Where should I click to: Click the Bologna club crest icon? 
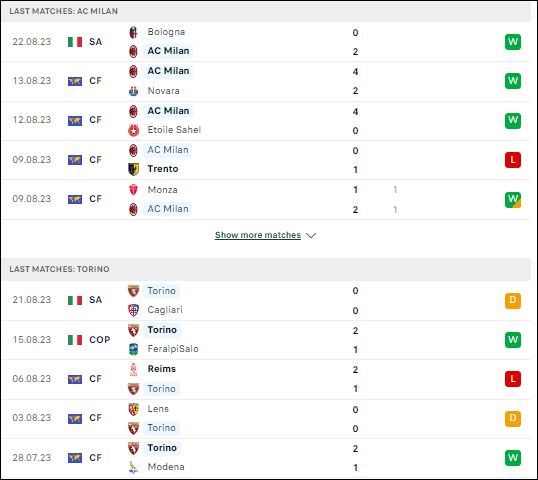pos(133,32)
